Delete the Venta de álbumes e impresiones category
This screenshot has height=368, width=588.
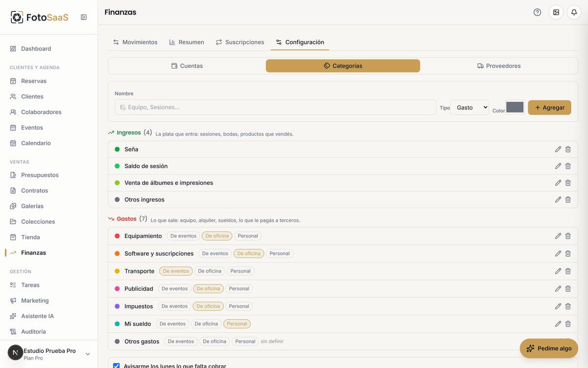click(568, 183)
